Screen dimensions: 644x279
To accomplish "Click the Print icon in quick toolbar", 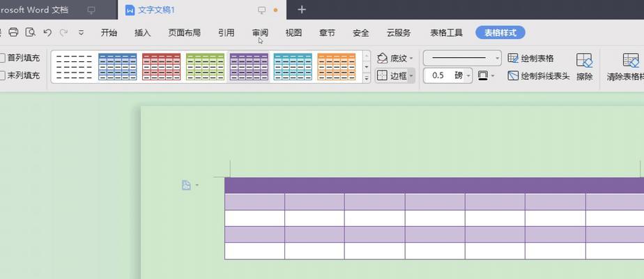I will coord(13,33).
